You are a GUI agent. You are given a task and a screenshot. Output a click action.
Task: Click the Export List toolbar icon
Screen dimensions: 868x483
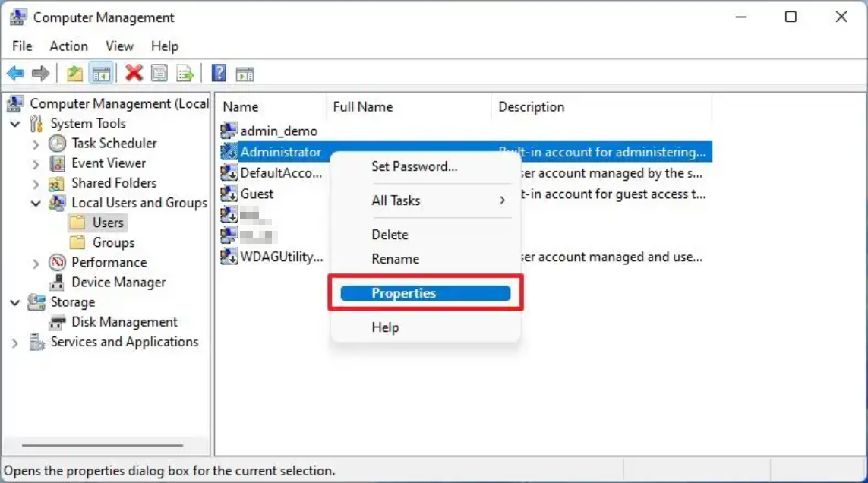coord(186,73)
